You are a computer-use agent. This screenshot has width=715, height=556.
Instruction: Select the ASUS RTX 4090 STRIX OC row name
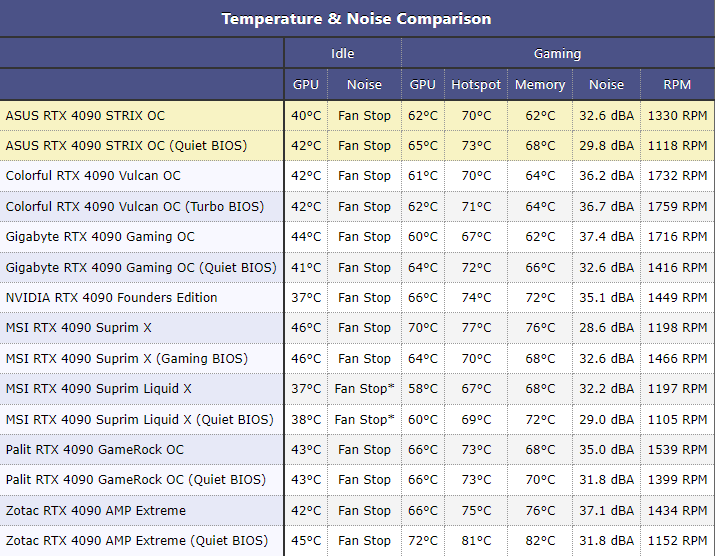point(85,115)
